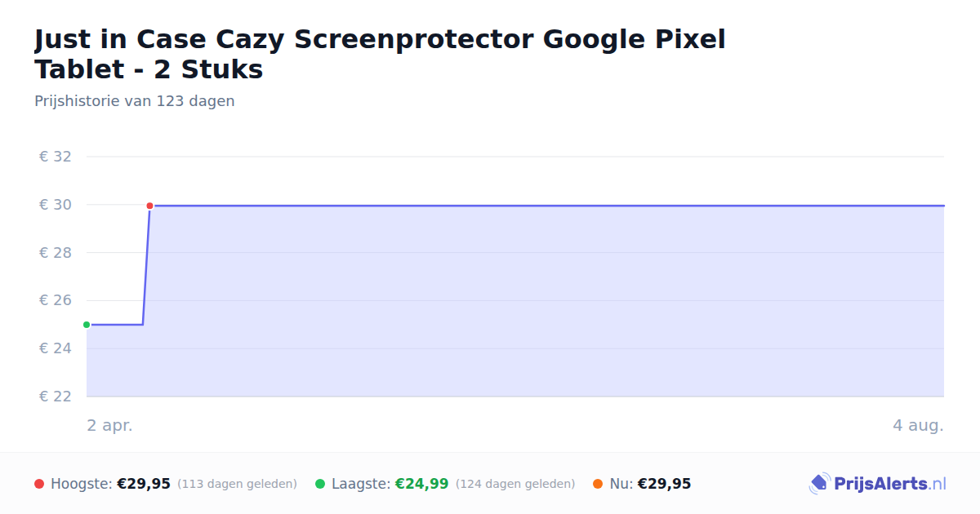
Task: Click the € 32 axis label
Action: coord(56,157)
